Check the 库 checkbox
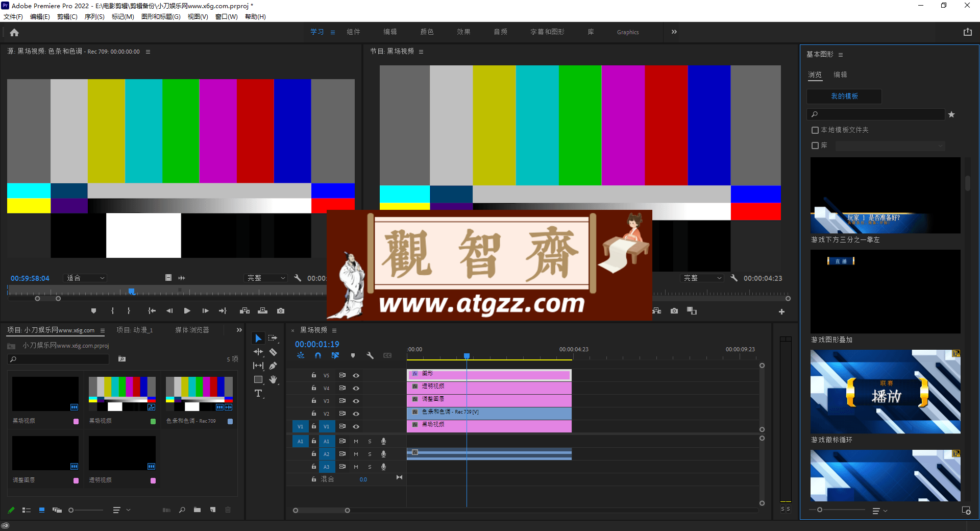The width and height of the screenshot is (980, 531). (x=815, y=146)
